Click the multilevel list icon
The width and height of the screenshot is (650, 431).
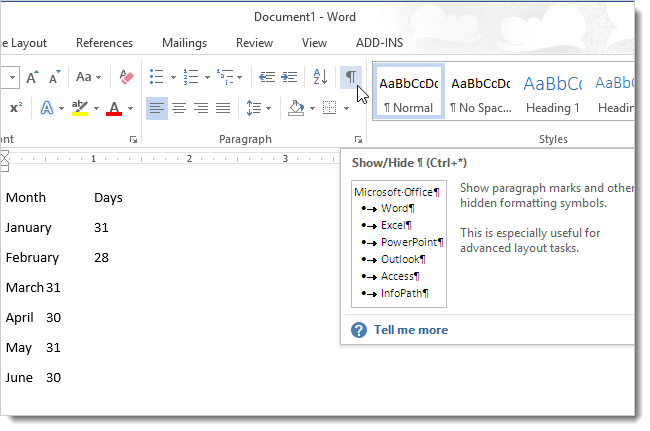pos(225,77)
